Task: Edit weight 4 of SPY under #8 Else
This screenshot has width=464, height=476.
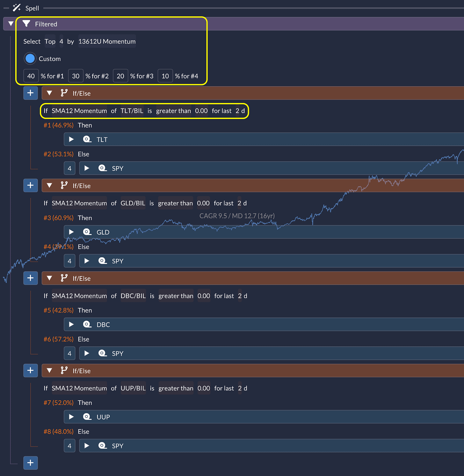Action: (69, 446)
